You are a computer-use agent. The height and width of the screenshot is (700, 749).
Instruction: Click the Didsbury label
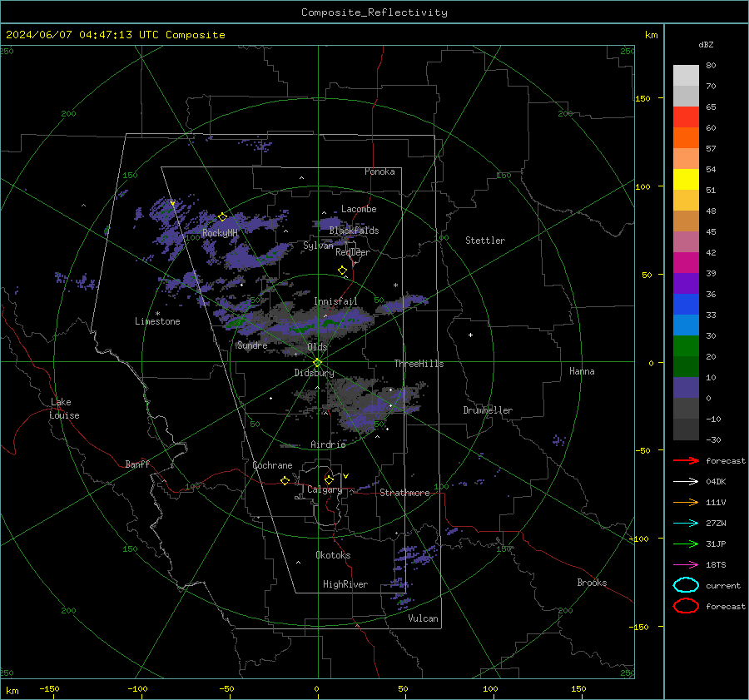click(314, 373)
